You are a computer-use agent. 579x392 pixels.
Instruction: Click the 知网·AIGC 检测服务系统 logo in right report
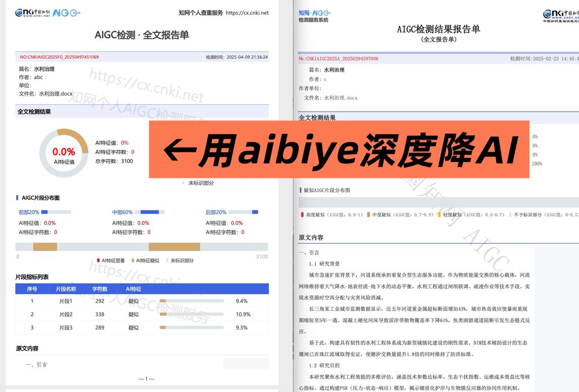click(x=314, y=16)
